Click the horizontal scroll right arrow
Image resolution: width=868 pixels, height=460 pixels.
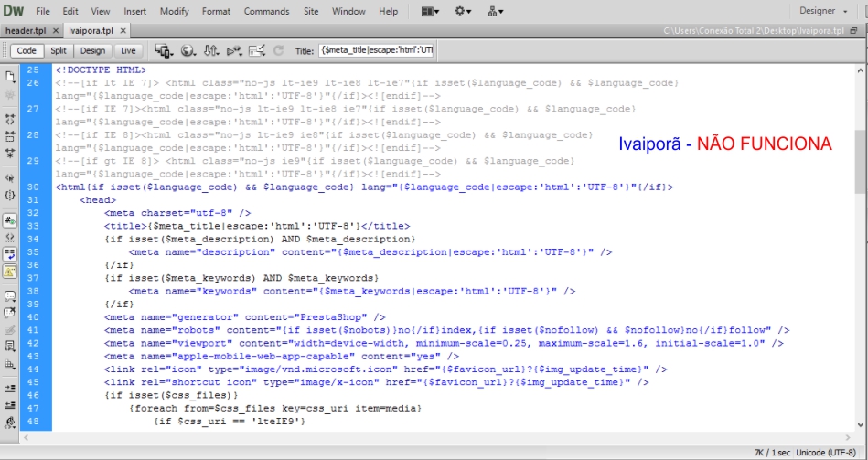(848, 438)
